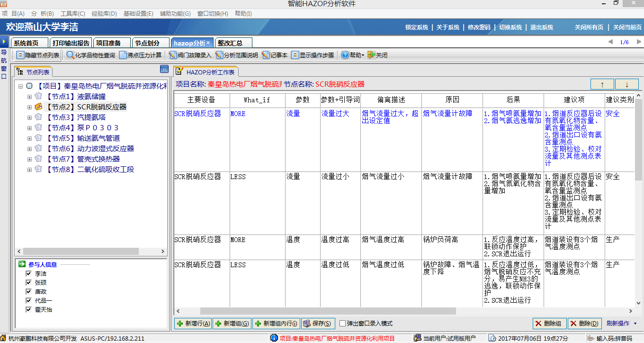Click the icon beside 【节点3】汽提氨塔

point(38,117)
